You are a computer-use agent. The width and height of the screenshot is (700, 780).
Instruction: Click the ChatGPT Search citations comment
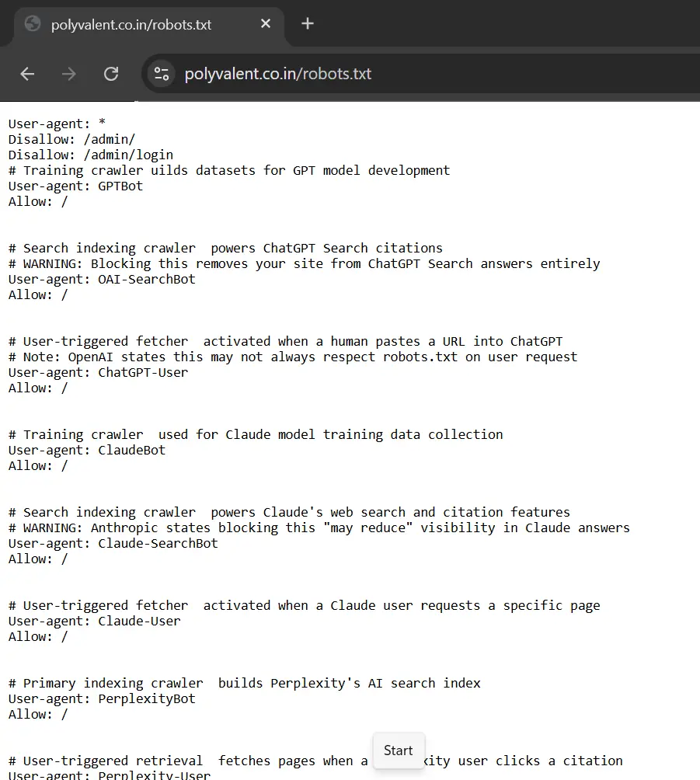coord(225,249)
